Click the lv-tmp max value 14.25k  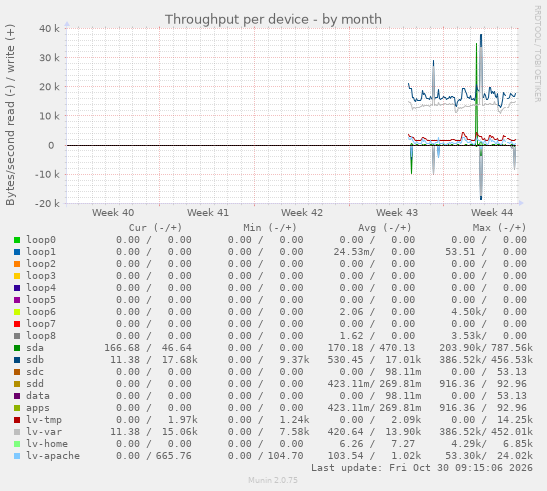pos(515,420)
